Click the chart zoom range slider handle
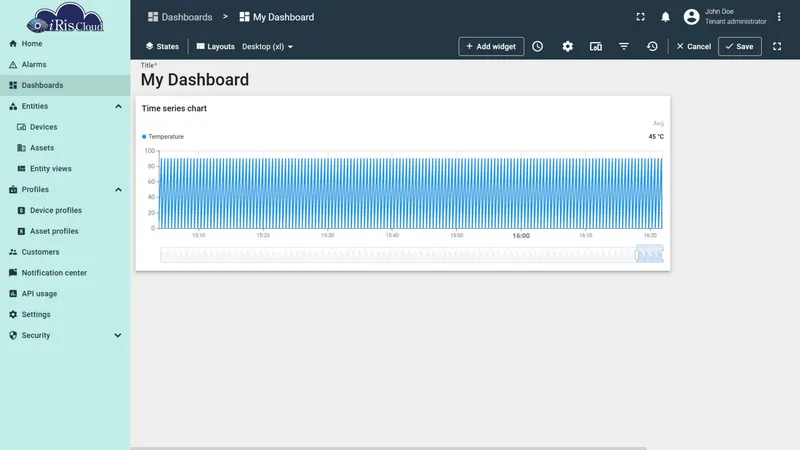The width and height of the screenshot is (800, 450). (x=637, y=254)
